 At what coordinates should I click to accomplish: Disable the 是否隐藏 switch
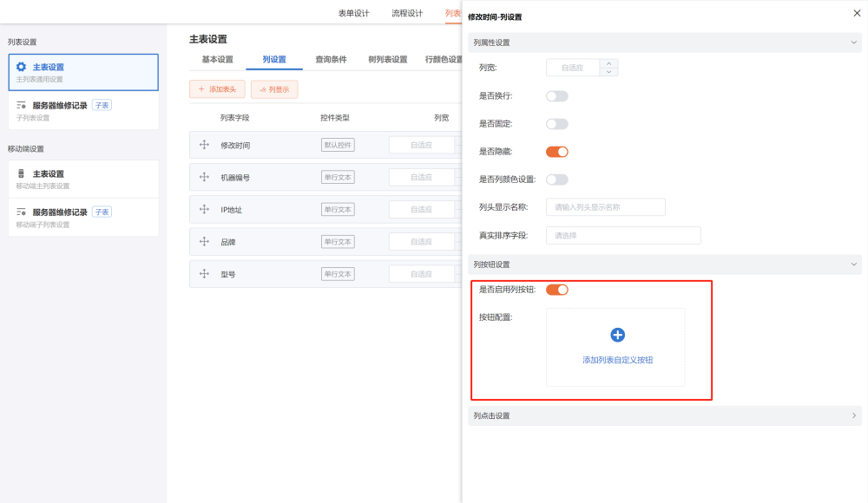coord(556,152)
